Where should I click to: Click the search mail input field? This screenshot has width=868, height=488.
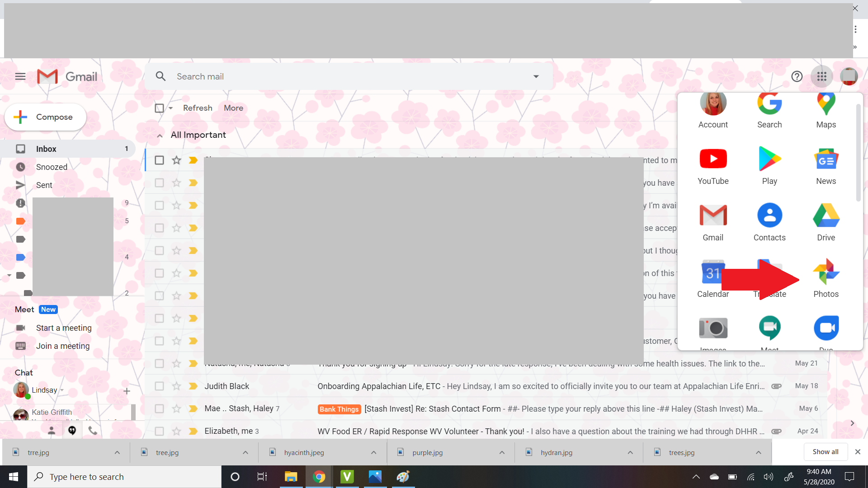click(348, 76)
